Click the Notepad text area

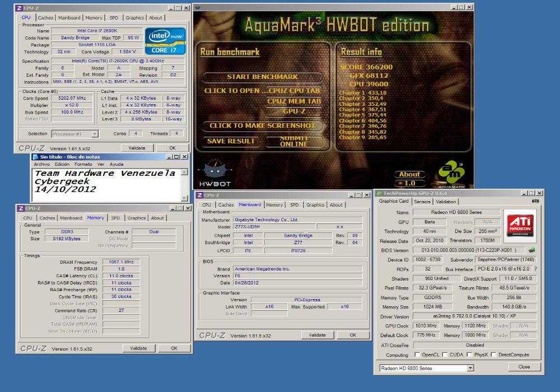pyautogui.click(x=106, y=185)
